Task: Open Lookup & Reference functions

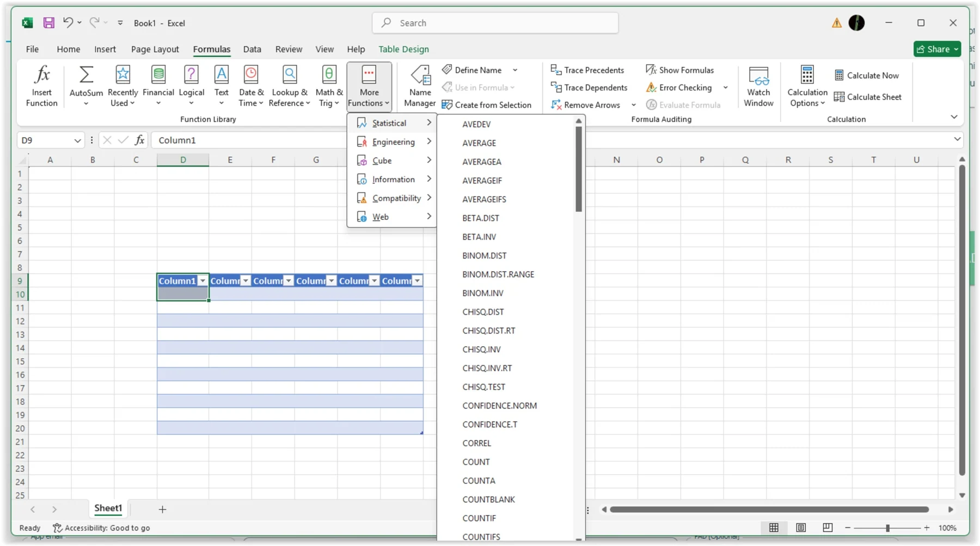Action: 289,86
